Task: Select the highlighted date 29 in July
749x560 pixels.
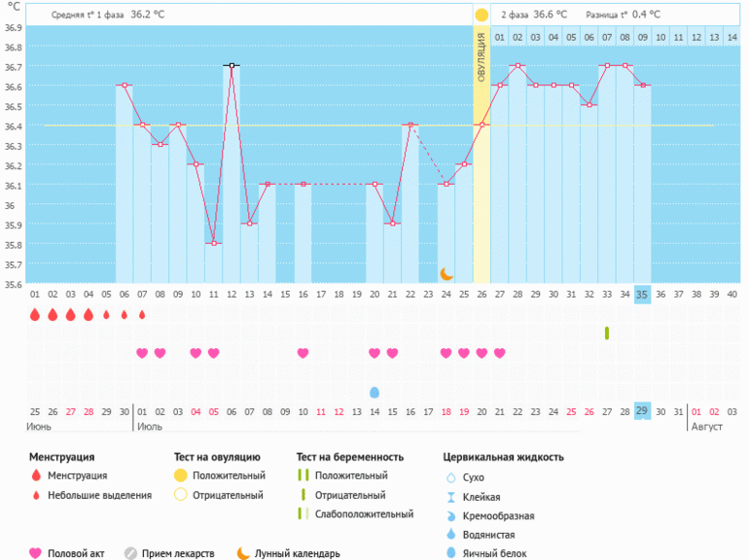Action: (x=642, y=411)
